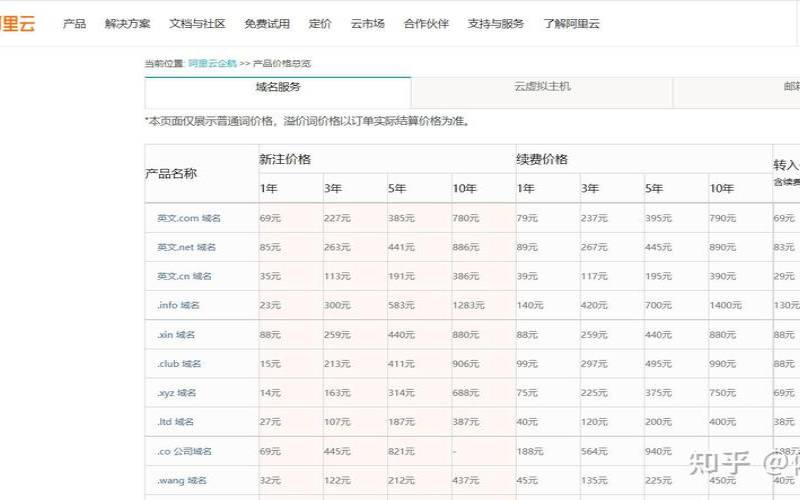
Task: Open the .club 域名 link
Action: 179,364
